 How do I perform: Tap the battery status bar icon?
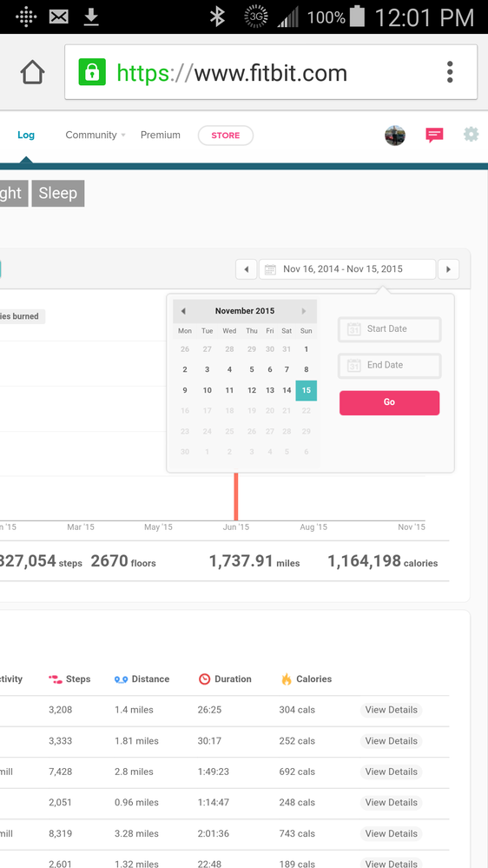point(358,17)
